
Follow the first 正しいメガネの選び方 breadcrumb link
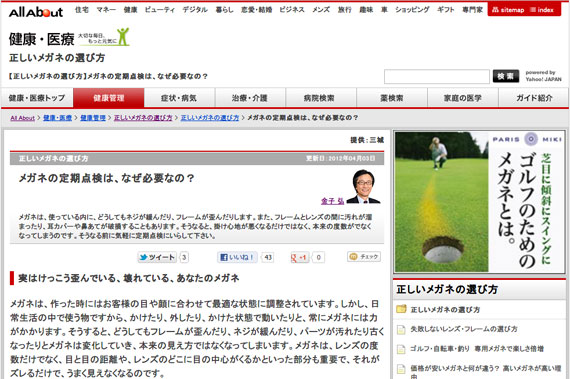pos(143,118)
